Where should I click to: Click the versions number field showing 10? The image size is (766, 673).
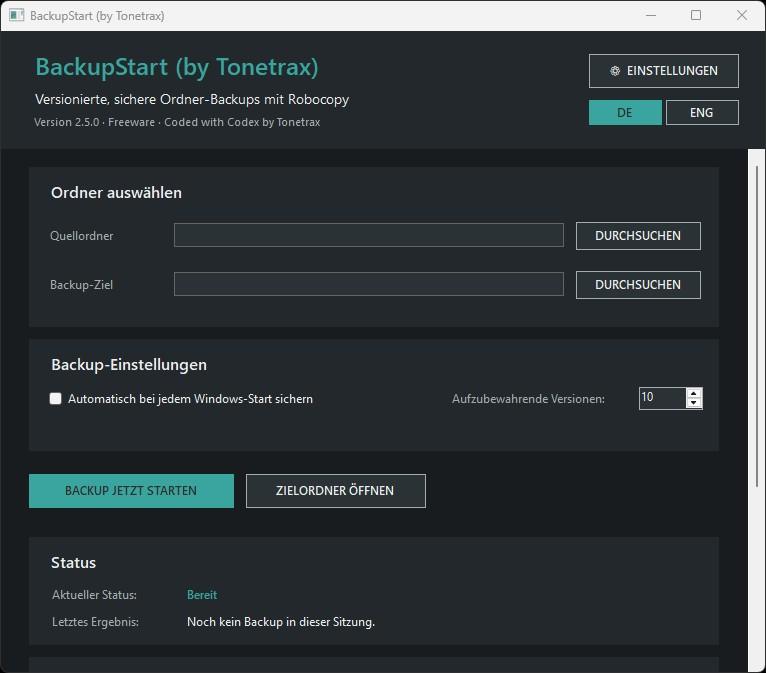(662, 398)
